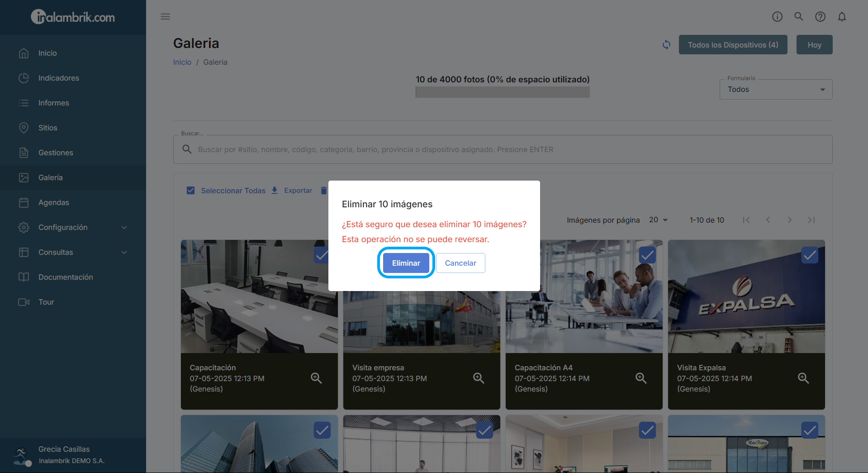Expand the Configuración chevron
The width and height of the screenshot is (868, 473).
(x=124, y=227)
